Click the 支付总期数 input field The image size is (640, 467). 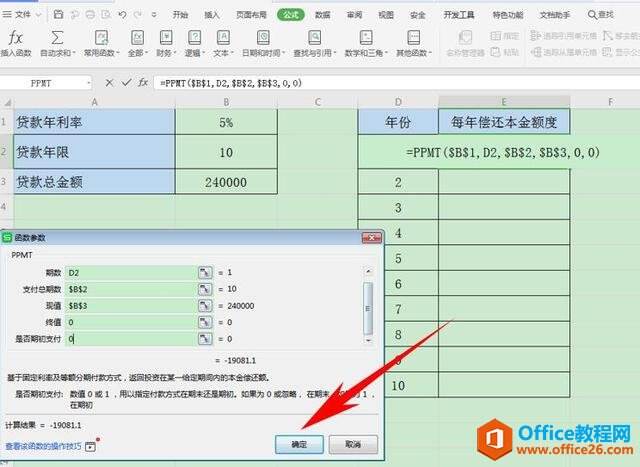(x=131, y=289)
